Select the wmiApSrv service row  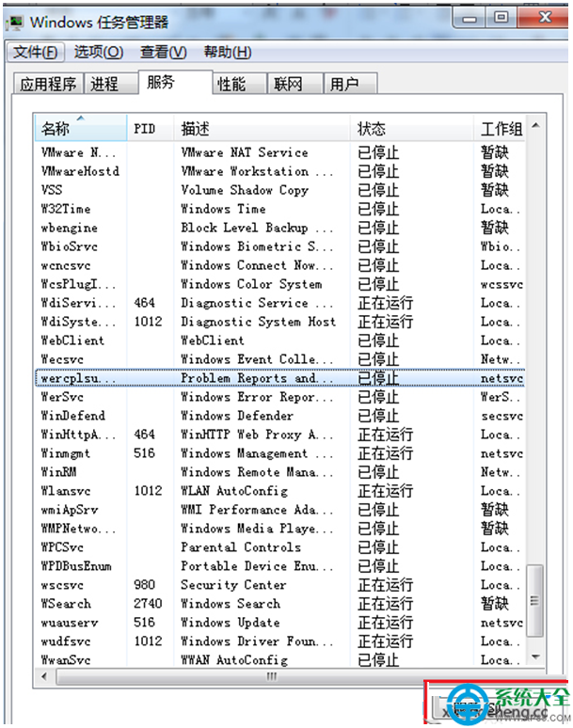click(x=280, y=510)
